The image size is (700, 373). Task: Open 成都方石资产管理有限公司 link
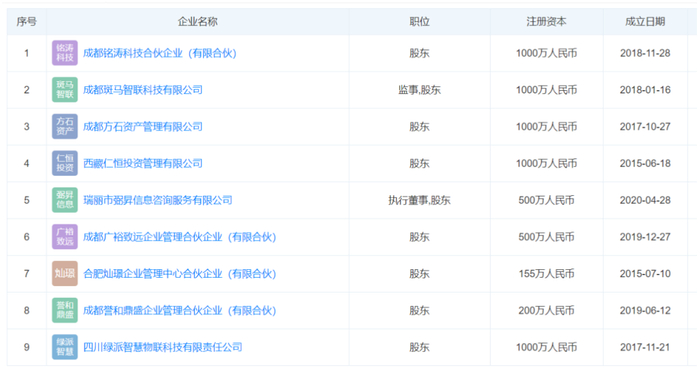point(143,127)
